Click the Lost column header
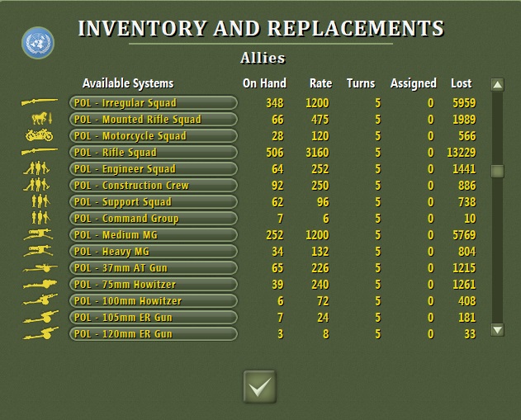 462,83
